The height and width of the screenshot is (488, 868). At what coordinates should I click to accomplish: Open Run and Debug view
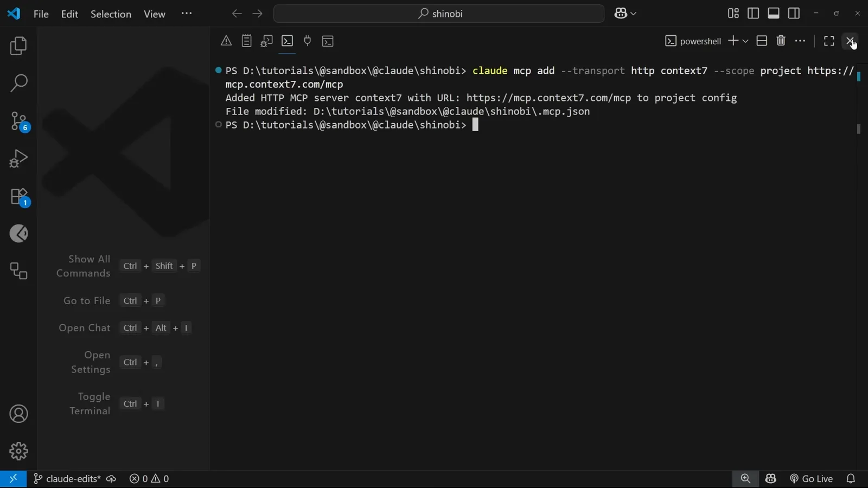(18, 159)
